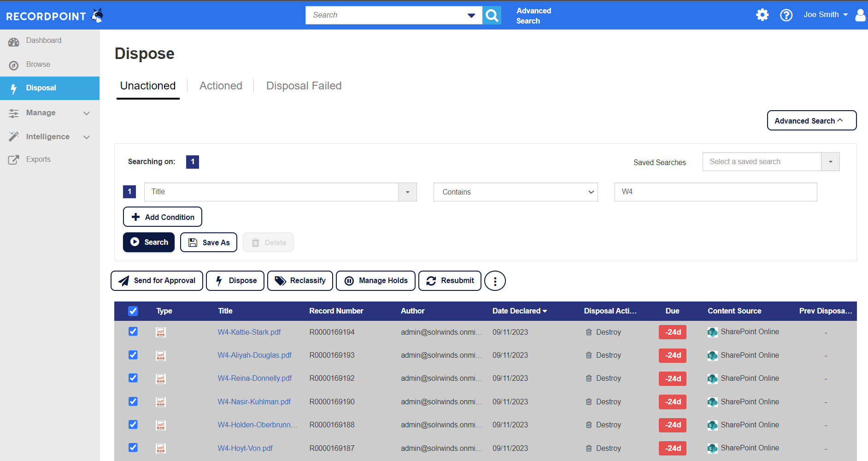Click the Send for Approval button

point(157,280)
